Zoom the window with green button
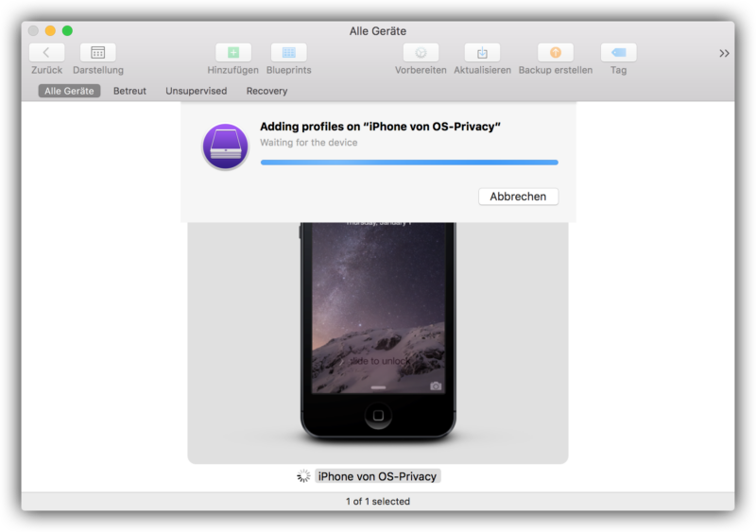 coord(67,31)
